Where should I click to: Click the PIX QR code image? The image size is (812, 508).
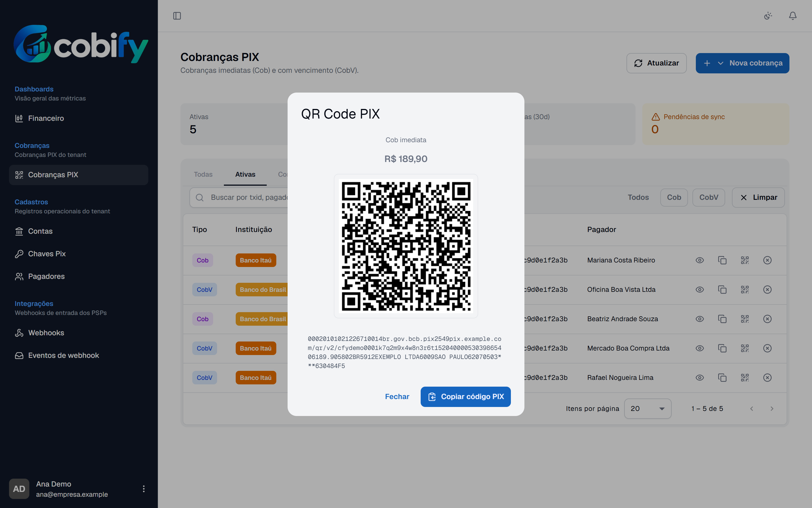pos(406,246)
